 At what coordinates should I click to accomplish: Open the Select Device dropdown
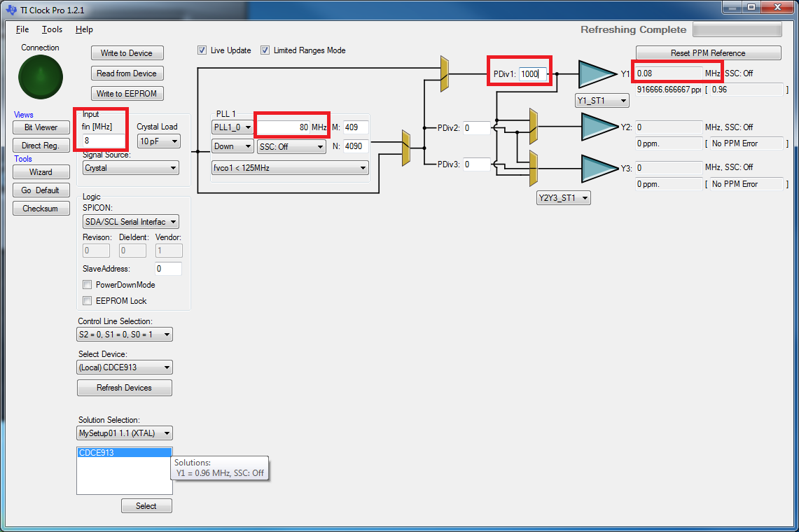click(x=125, y=367)
